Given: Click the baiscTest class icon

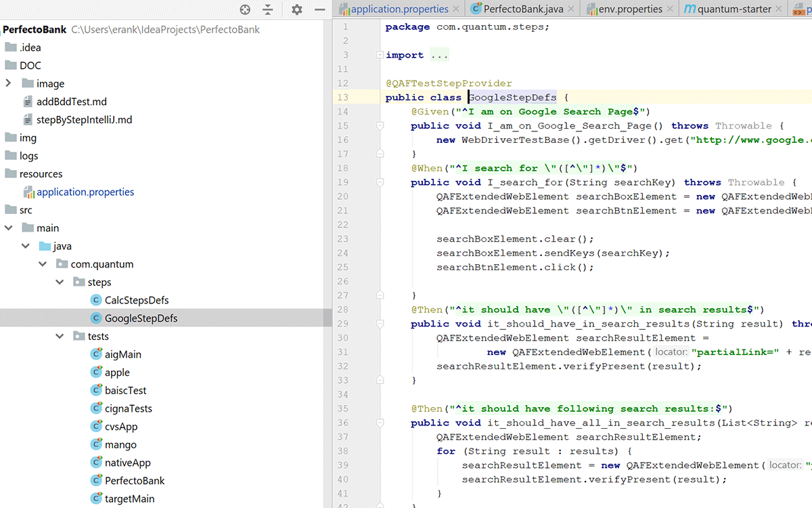Looking at the screenshot, I should (x=96, y=390).
